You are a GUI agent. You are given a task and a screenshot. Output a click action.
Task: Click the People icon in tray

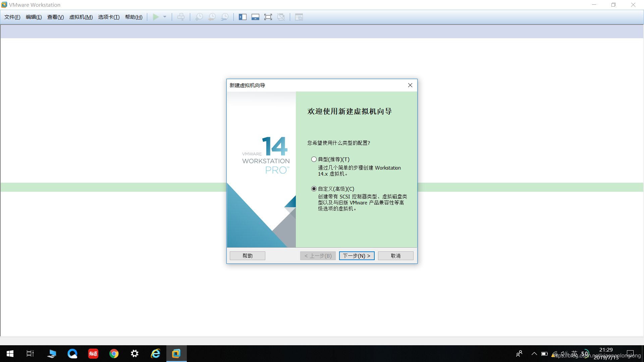coord(519,354)
